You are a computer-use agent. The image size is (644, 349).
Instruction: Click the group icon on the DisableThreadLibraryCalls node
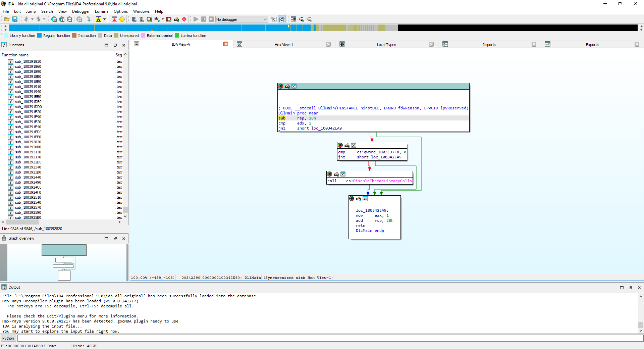343,174
